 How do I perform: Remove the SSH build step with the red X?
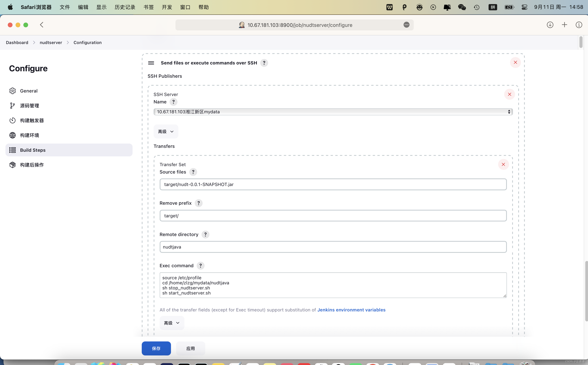515,63
